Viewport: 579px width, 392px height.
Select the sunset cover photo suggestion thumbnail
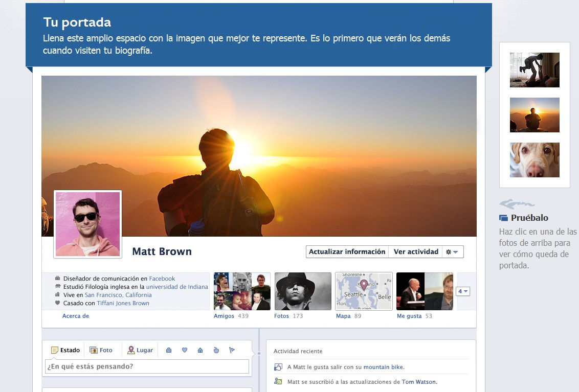click(x=534, y=114)
